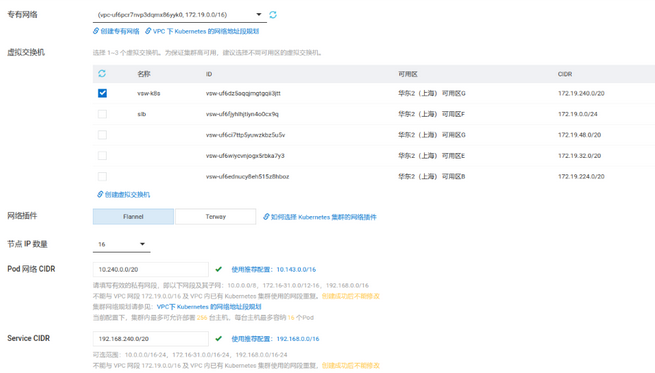
Task: Check the 172.19.224.0/20 vSwitch checkbox
Action: coord(102,177)
